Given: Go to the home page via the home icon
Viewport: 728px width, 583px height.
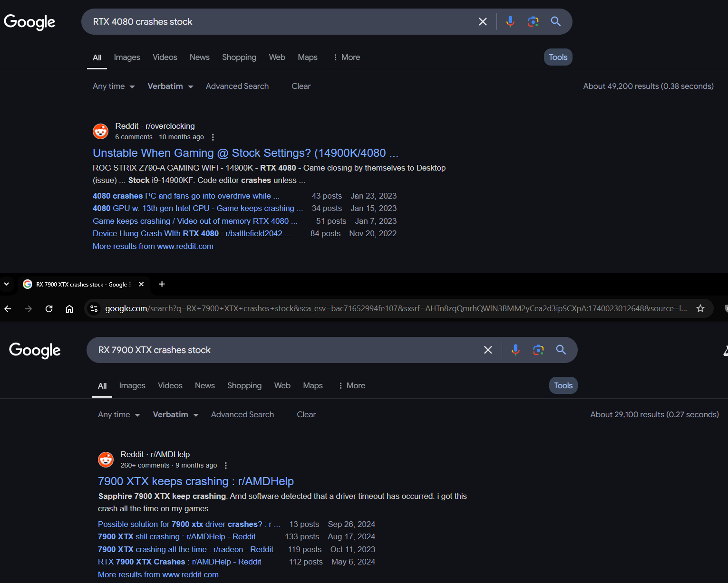Looking at the screenshot, I should (x=69, y=309).
